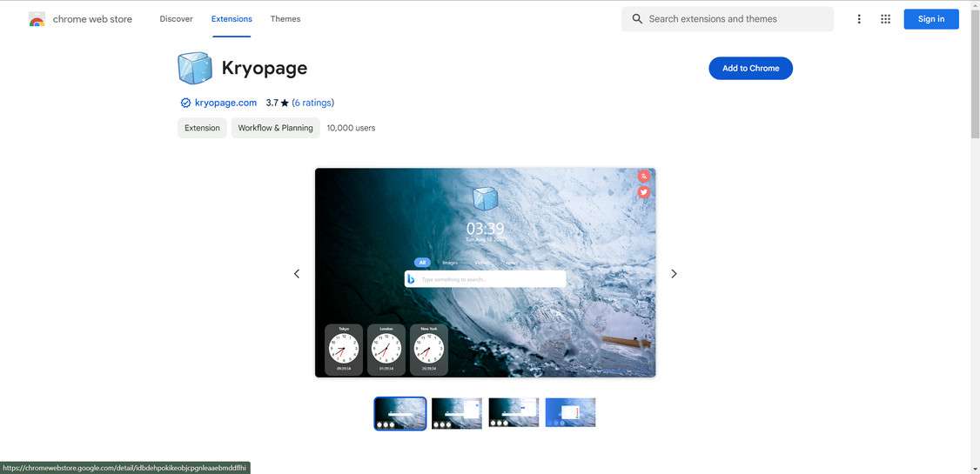Image resolution: width=980 pixels, height=474 pixels.
Task: Click the Extension category chip
Action: click(202, 128)
